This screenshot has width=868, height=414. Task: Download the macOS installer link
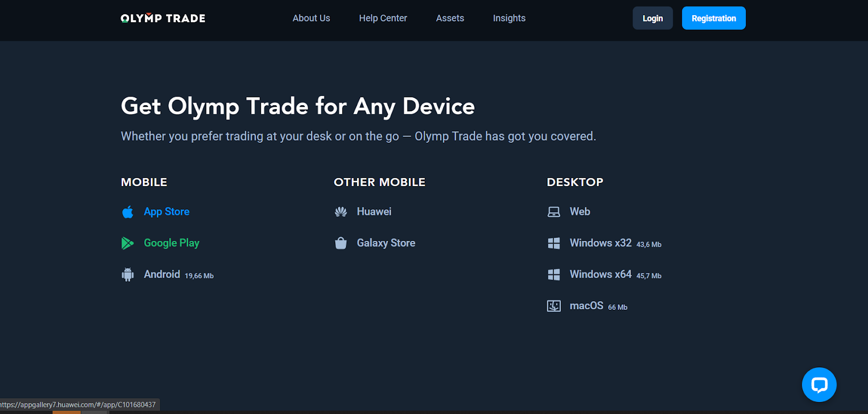[586, 306]
